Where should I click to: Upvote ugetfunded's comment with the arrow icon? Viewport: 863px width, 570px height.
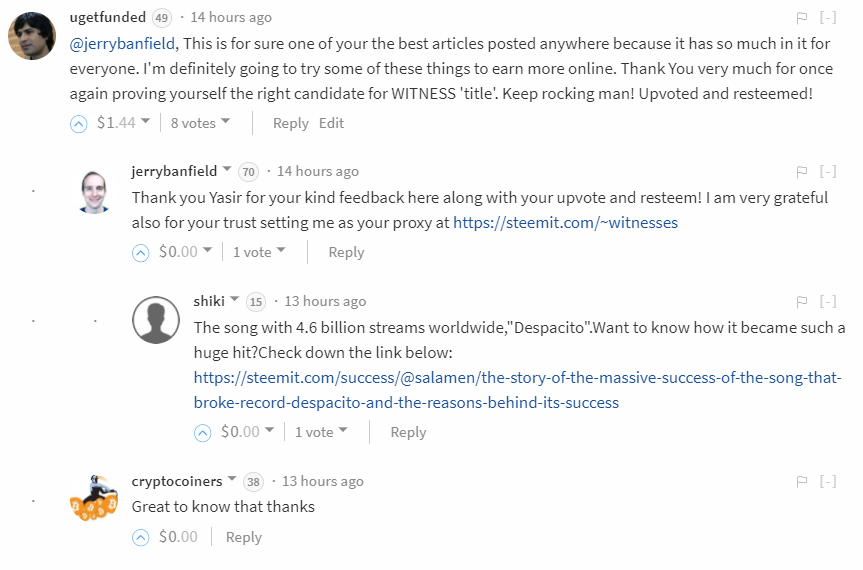click(79, 123)
